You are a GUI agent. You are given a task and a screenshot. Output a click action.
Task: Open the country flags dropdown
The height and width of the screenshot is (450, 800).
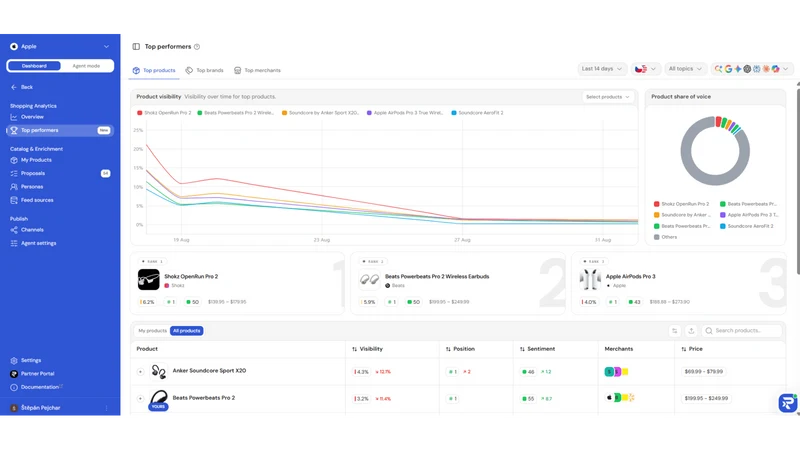pyautogui.click(x=645, y=69)
